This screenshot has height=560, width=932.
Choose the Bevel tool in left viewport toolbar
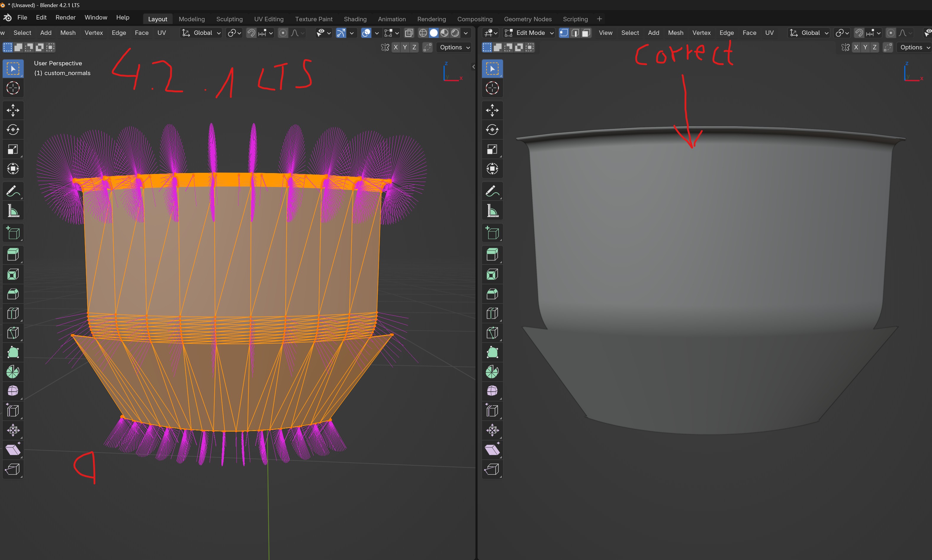coord(13,293)
